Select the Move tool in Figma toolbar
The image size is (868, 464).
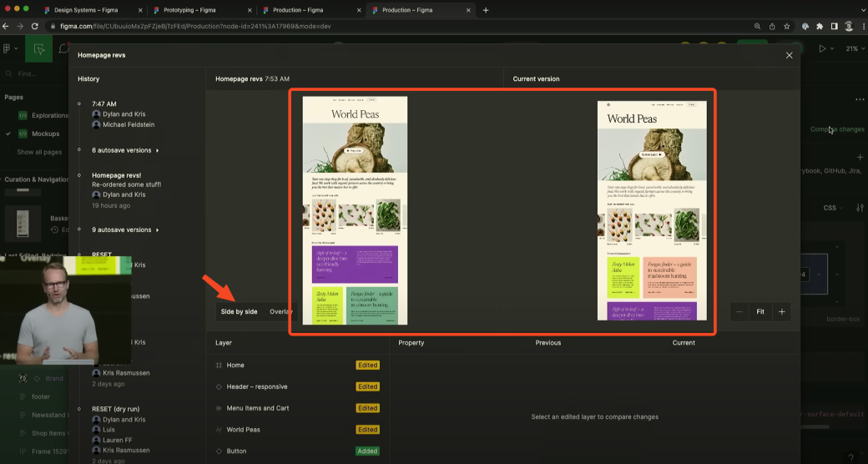tap(38, 49)
